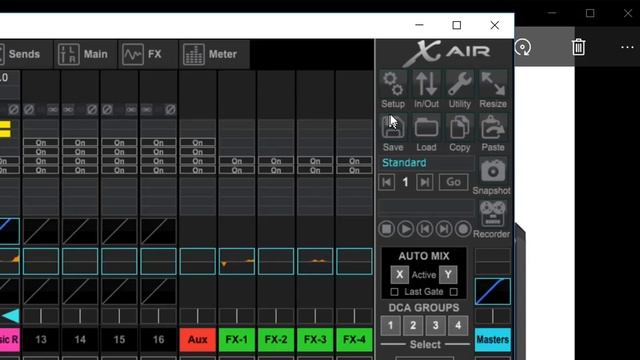Toggle channel 13 top send On
The width and height of the screenshot is (640, 360).
(x=41, y=142)
